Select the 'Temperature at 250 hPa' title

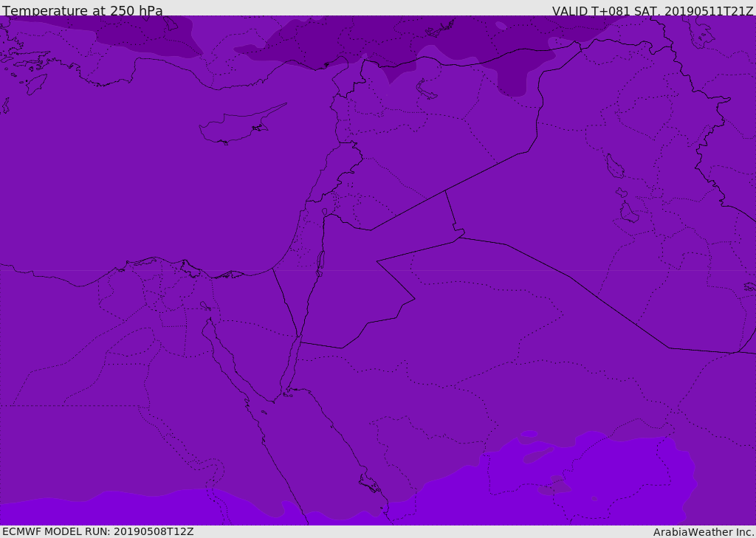coord(83,10)
